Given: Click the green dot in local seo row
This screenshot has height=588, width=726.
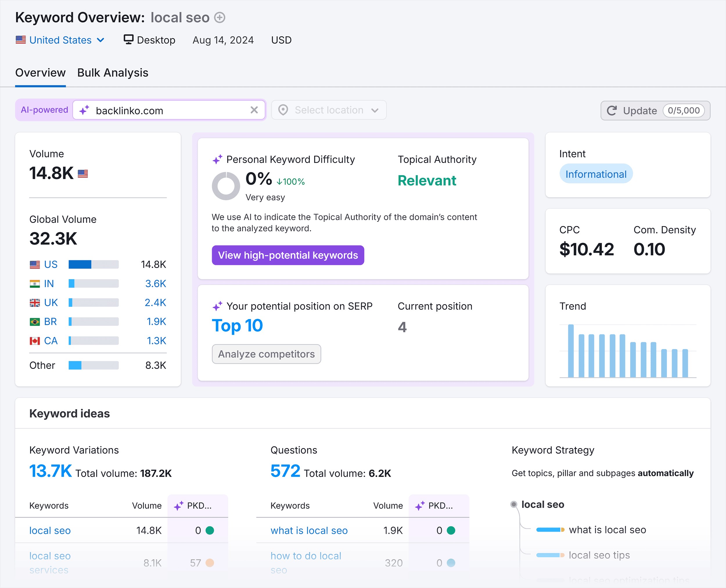Looking at the screenshot, I should coord(210,530).
